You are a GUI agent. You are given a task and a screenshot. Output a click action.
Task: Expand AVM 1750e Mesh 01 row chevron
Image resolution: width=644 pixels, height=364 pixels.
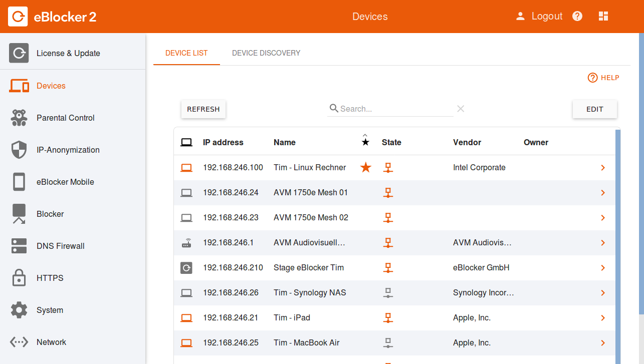pyautogui.click(x=603, y=193)
